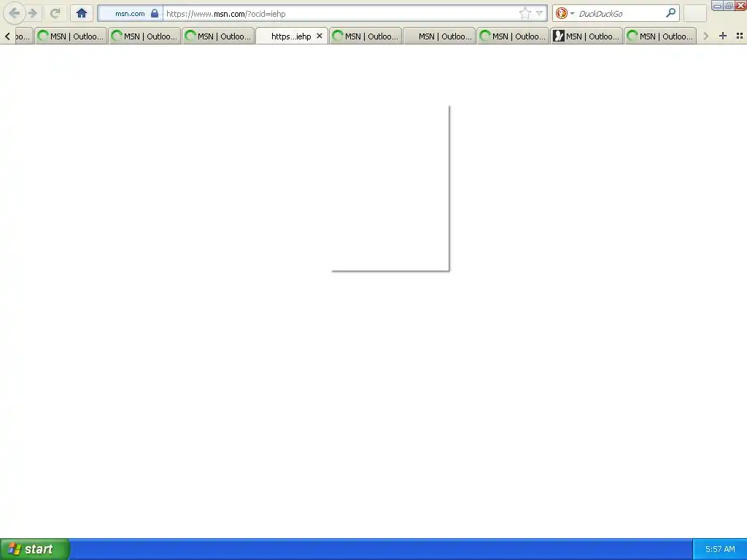This screenshot has width=747, height=560.
Task: Switch to MSN tab without loading spinner
Action: (x=439, y=36)
